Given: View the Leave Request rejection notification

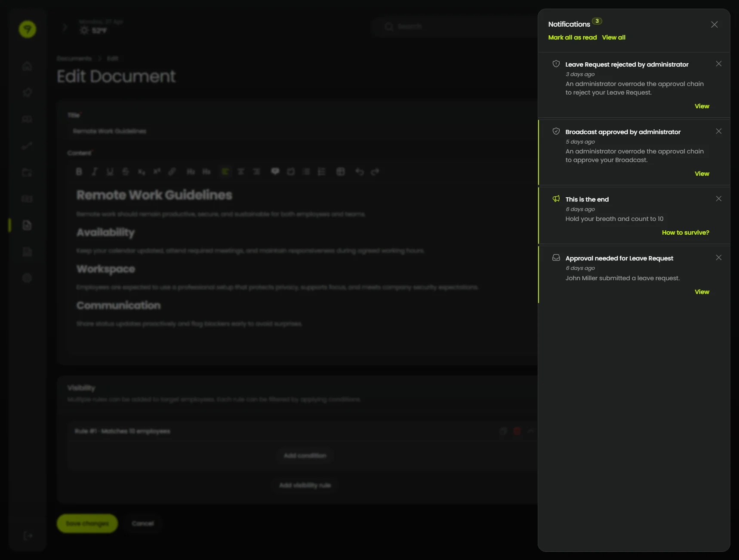Looking at the screenshot, I should point(702,106).
